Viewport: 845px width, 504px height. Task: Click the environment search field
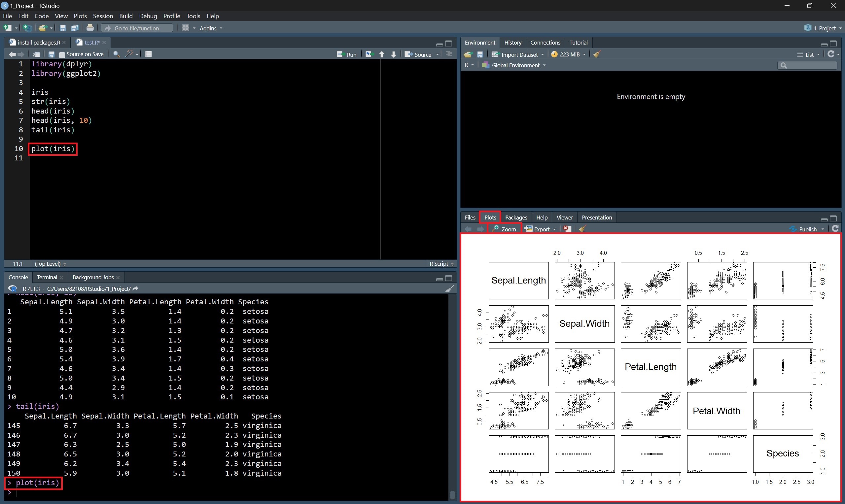tap(810, 65)
